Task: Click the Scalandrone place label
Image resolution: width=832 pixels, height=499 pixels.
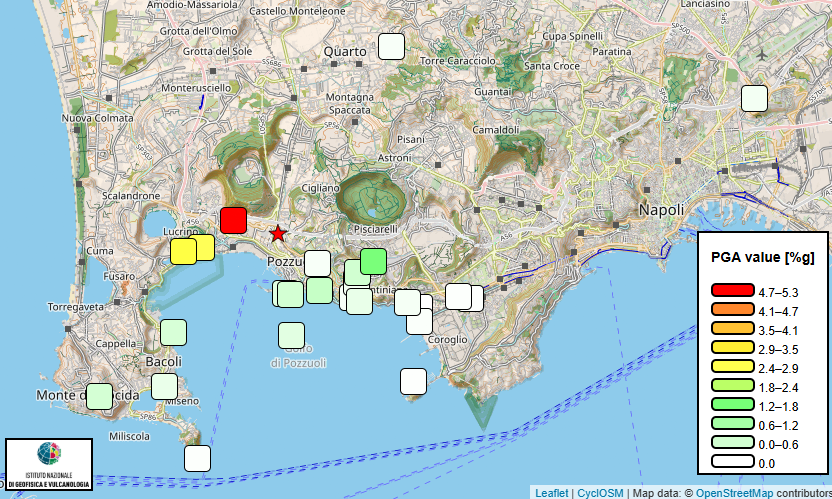Action: 131,196
